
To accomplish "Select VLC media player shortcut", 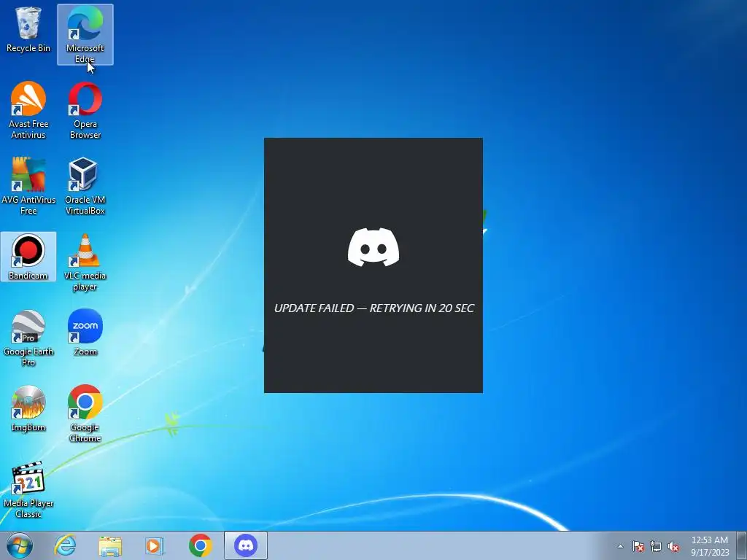I will pyautogui.click(x=85, y=262).
